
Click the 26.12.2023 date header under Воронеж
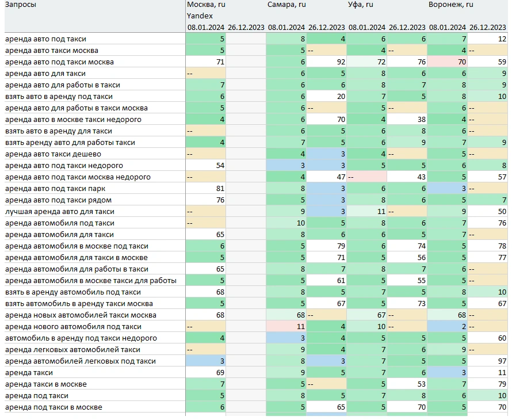coord(487,28)
